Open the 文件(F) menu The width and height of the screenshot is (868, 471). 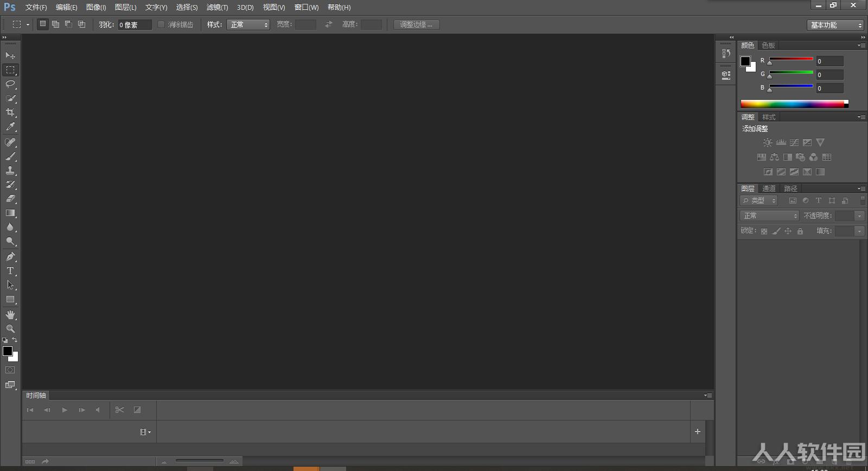click(36, 8)
